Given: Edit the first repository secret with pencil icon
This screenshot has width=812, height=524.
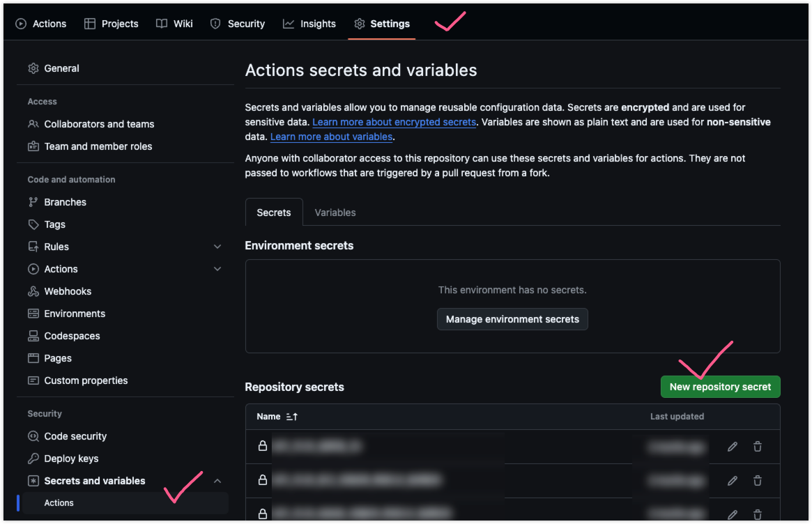Looking at the screenshot, I should click(x=733, y=447).
